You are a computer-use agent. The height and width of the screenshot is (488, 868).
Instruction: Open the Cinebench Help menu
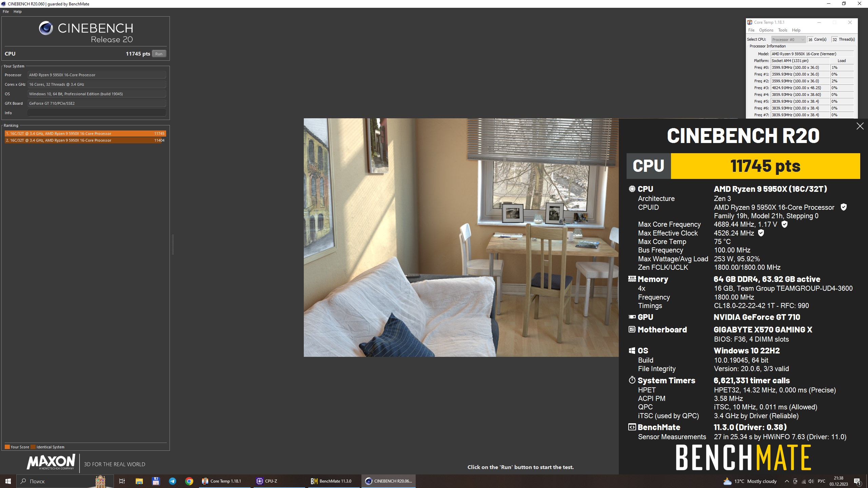click(18, 12)
